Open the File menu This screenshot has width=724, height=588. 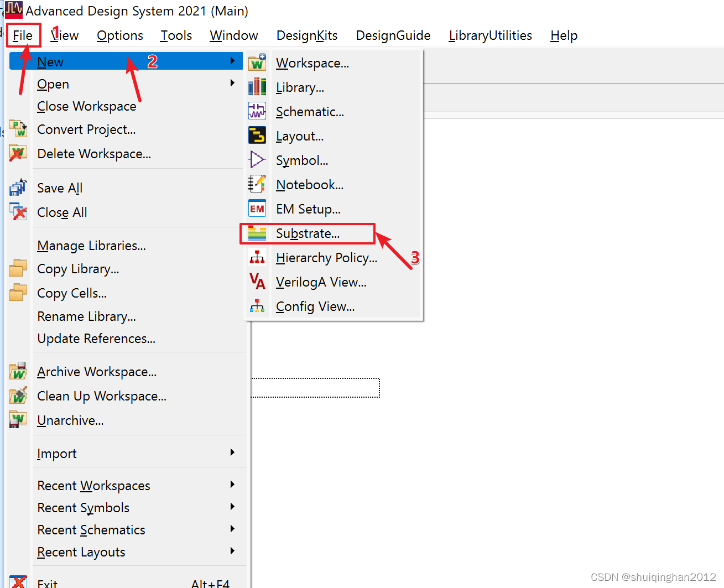click(x=23, y=35)
